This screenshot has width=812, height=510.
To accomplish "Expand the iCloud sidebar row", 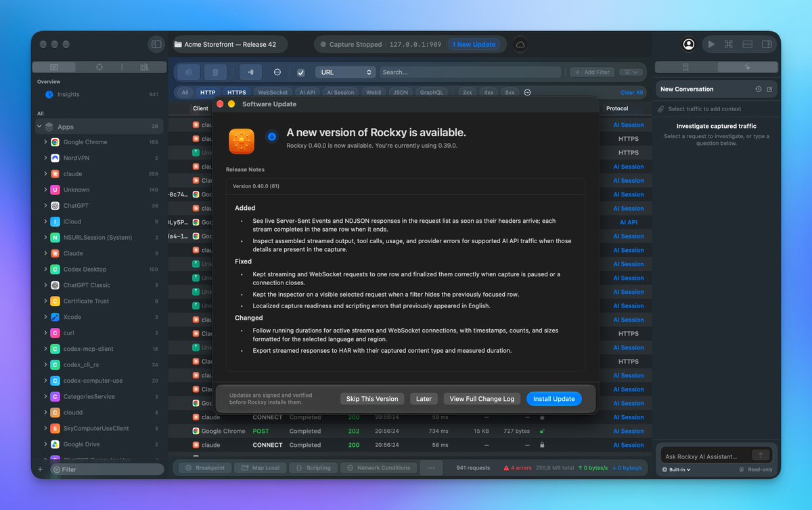I will tap(45, 221).
